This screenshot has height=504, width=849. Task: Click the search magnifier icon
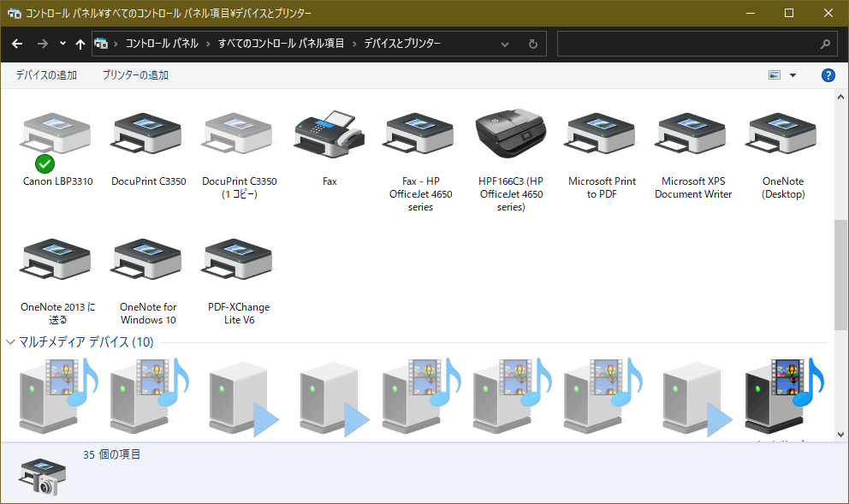[x=825, y=44]
